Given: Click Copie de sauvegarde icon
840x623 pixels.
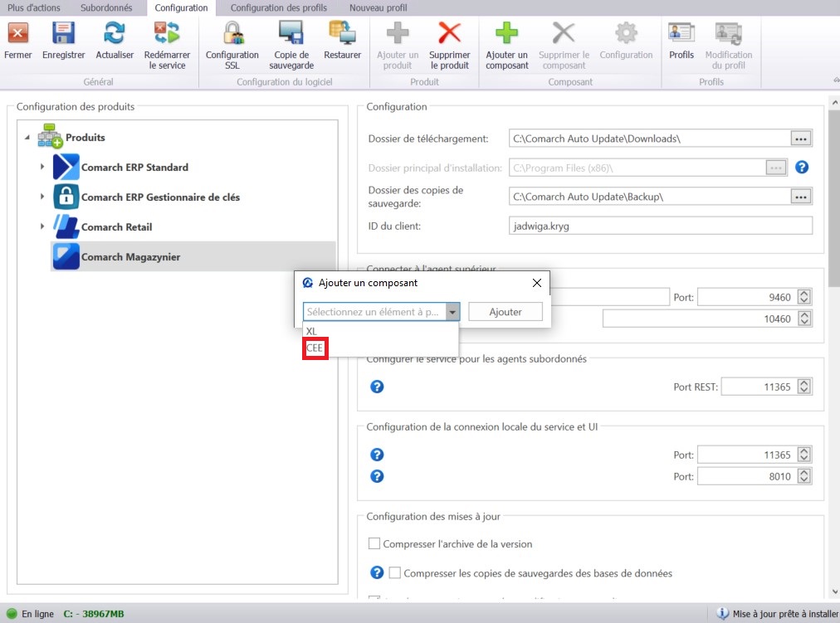Looking at the screenshot, I should (291, 33).
